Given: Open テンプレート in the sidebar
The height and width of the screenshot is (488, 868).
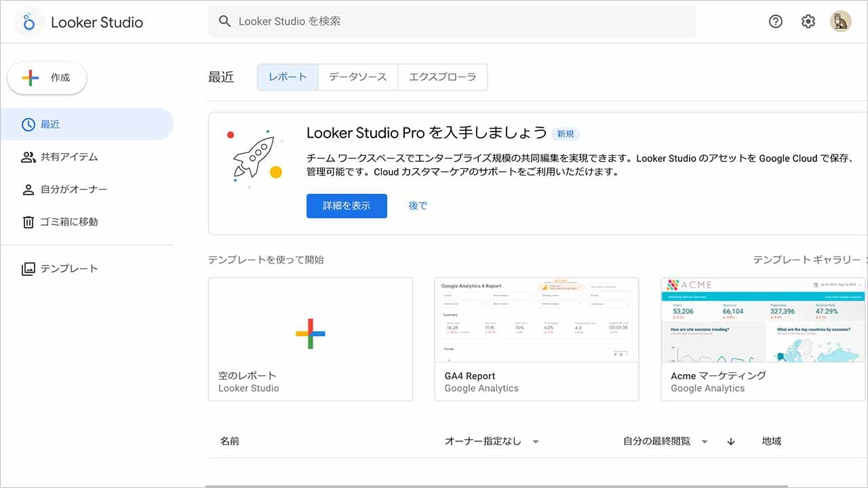Looking at the screenshot, I should (x=87, y=268).
